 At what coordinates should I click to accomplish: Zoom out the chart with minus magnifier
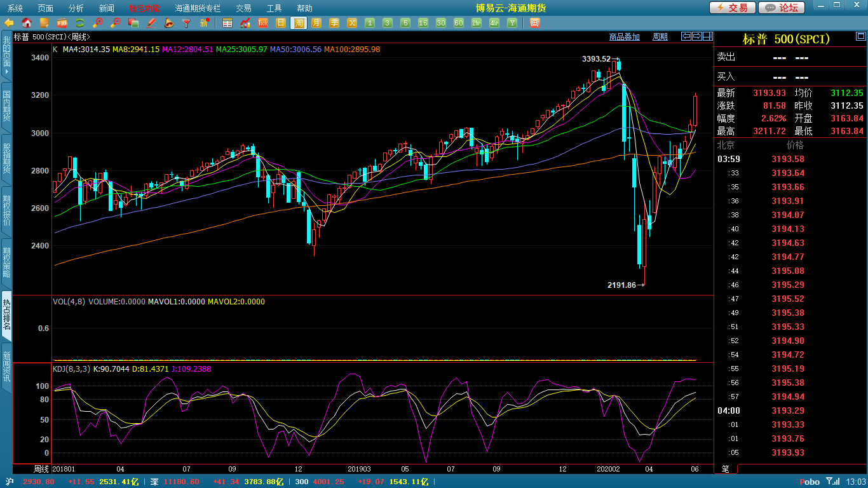(116, 23)
